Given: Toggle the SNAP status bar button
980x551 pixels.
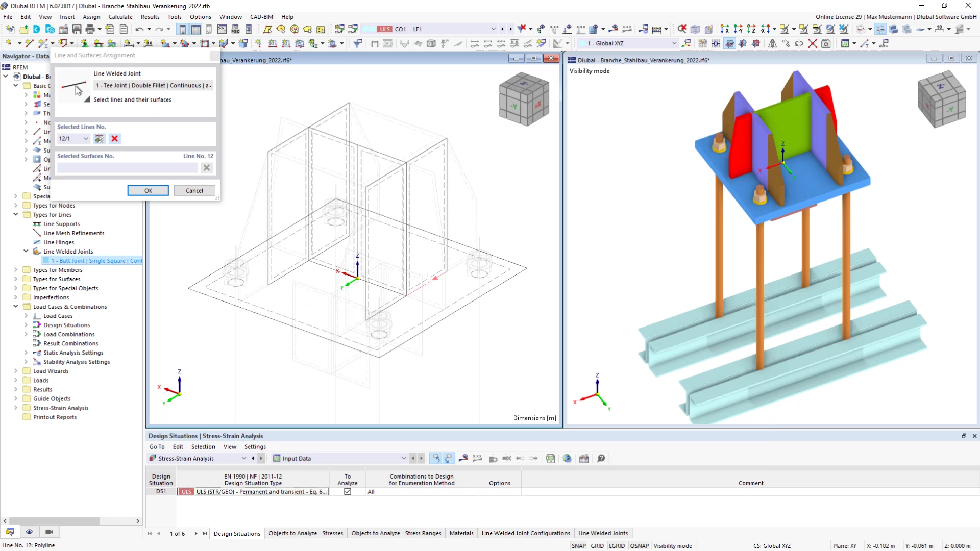Looking at the screenshot, I should [578, 545].
